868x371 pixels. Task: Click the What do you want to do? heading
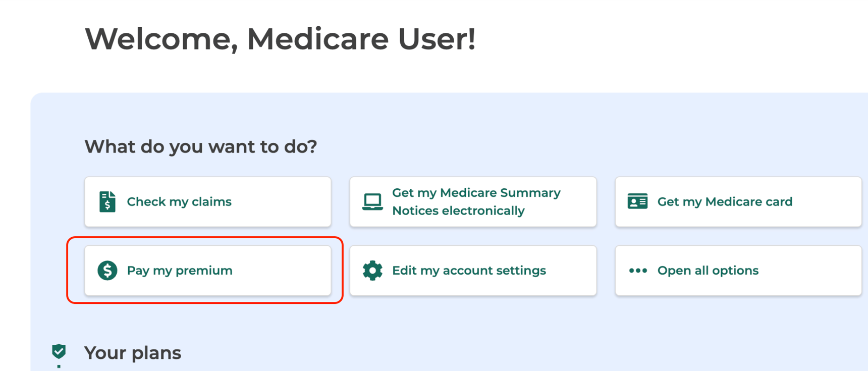pyautogui.click(x=201, y=146)
